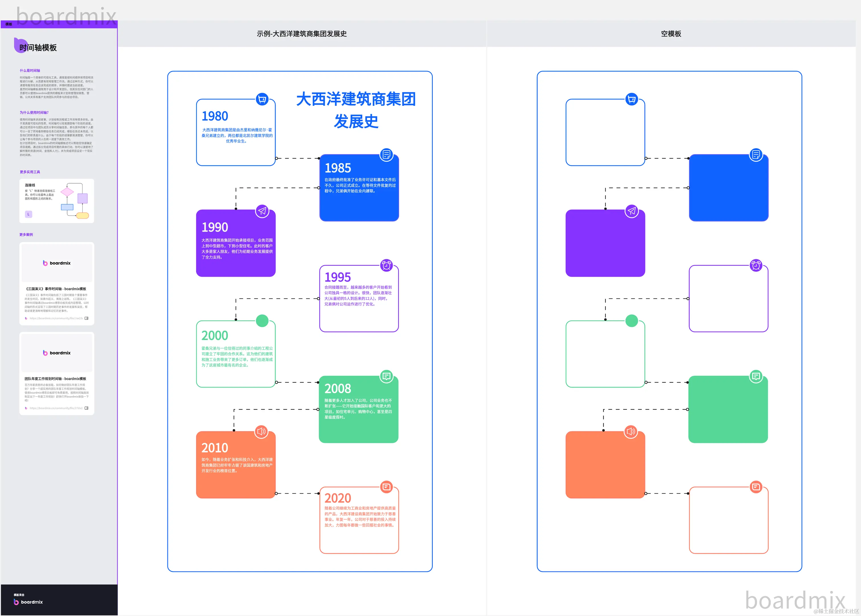Click the alarm clock icon in the empty template
This screenshot has height=616, width=861.
point(756,265)
